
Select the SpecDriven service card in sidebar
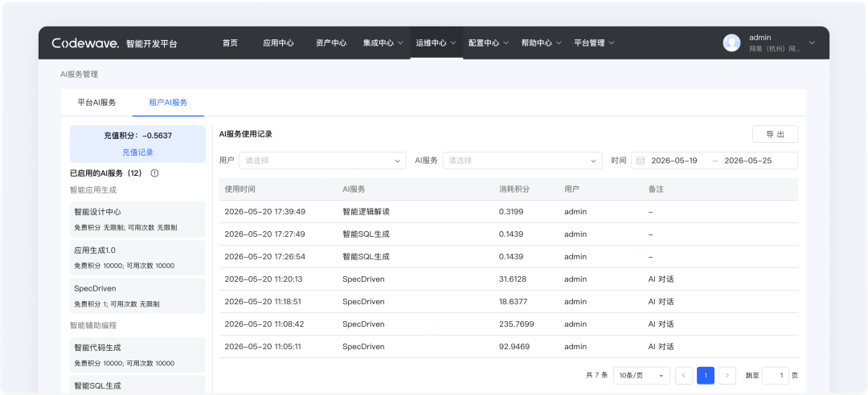(x=137, y=295)
